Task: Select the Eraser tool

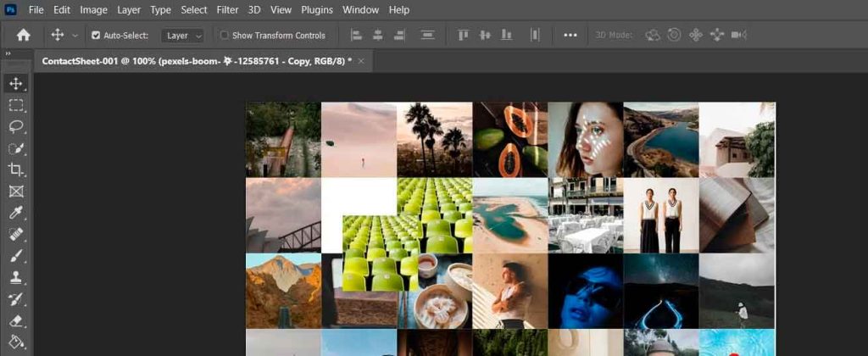Action: coord(16,321)
